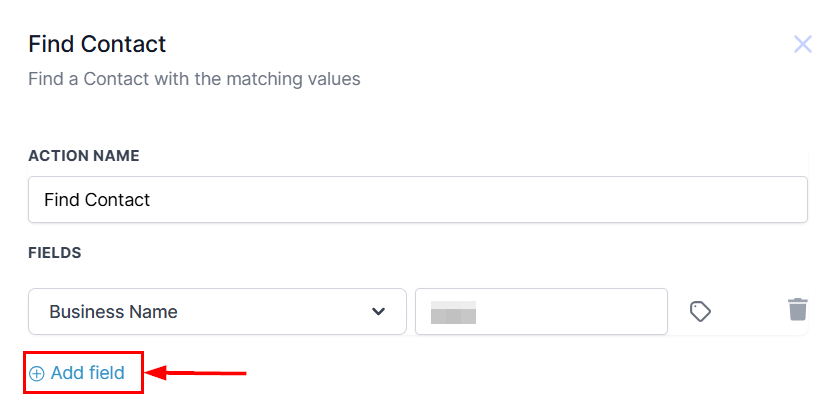The height and width of the screenshot is (416, 838).
Task: Expand the Business Name chevron arrow
Action: point(378,312)
